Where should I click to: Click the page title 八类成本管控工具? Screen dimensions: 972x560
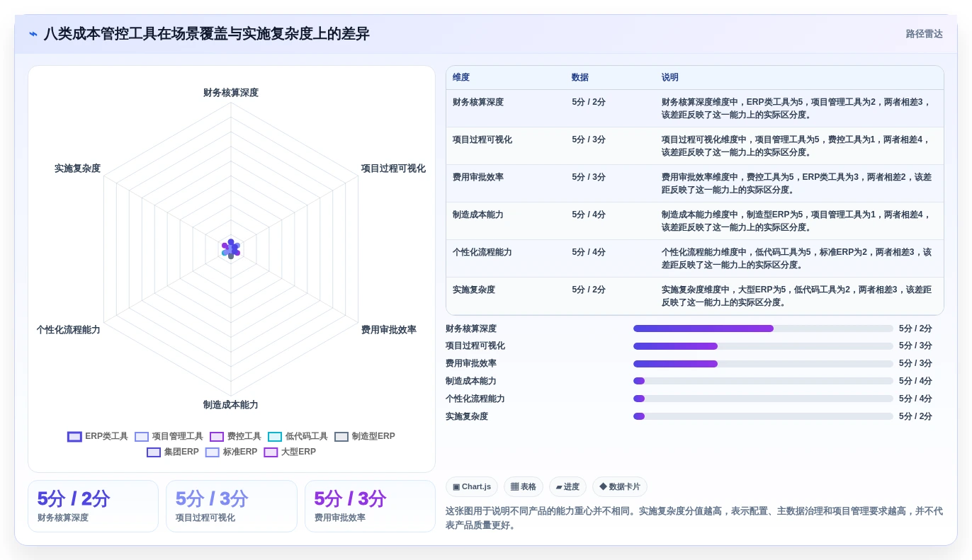(206, 34)
